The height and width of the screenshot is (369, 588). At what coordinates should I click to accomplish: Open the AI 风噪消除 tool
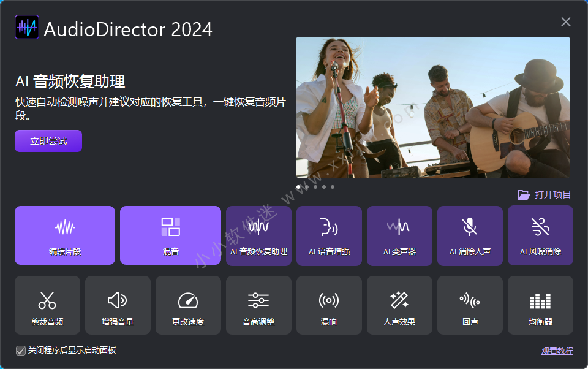coord(540,235)
